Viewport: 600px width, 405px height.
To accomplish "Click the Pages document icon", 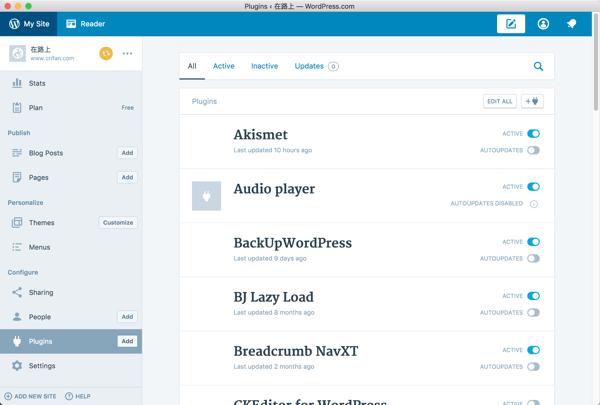I will point(17,177).
